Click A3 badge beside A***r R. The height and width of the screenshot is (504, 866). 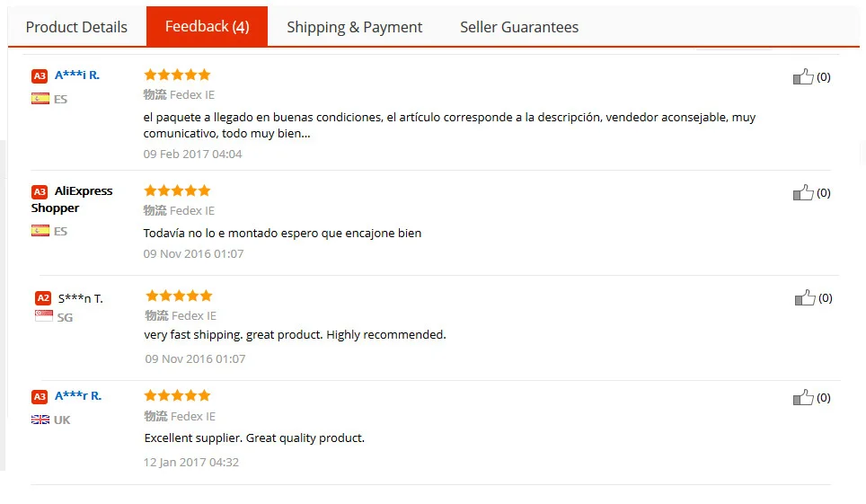tap(40, 396)
